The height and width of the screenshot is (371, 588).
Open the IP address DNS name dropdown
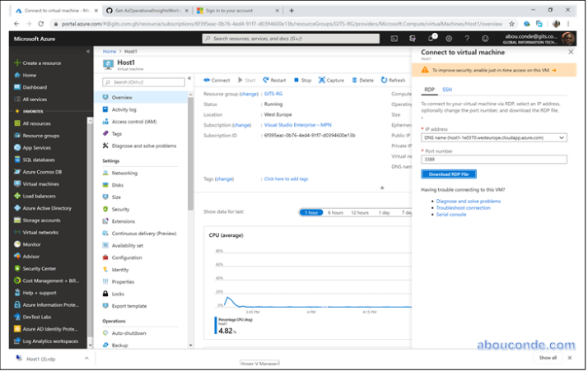tap(493, 137)
